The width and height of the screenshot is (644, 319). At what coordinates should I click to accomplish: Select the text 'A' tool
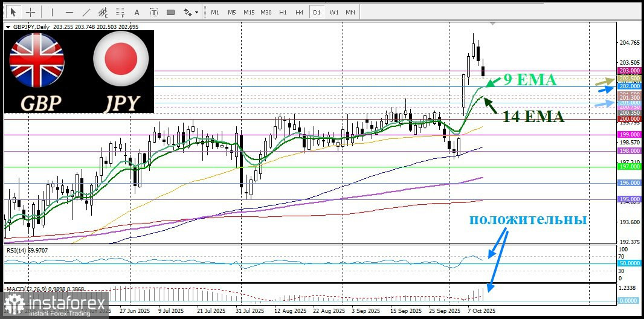(136, 12)
